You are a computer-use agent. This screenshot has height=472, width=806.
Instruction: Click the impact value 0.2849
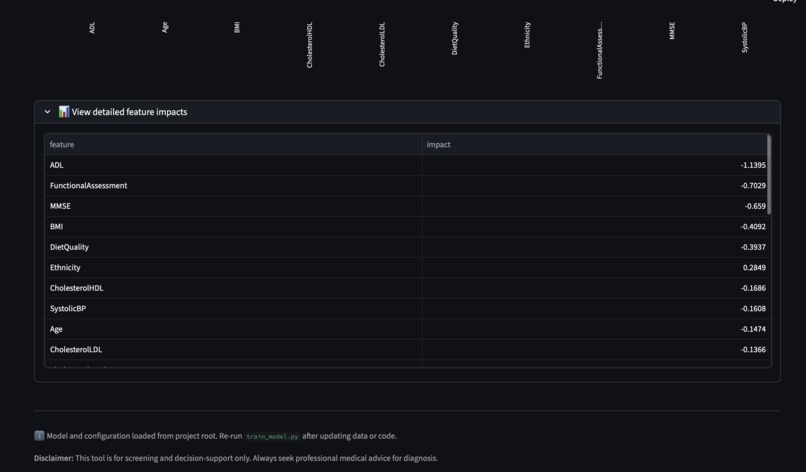click(754, 268)
